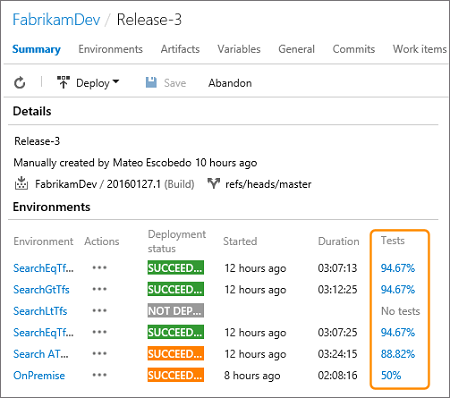Click the Environment column header

pos(43,241)
